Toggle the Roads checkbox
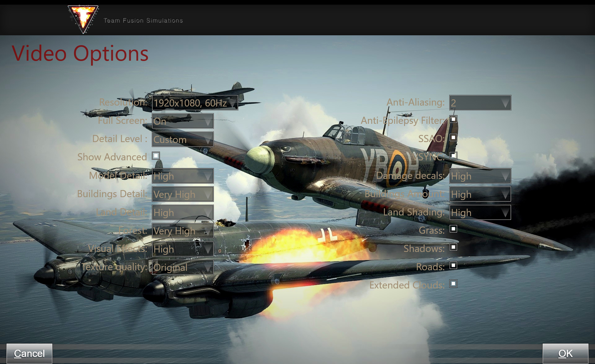 [x=453, y=265]
